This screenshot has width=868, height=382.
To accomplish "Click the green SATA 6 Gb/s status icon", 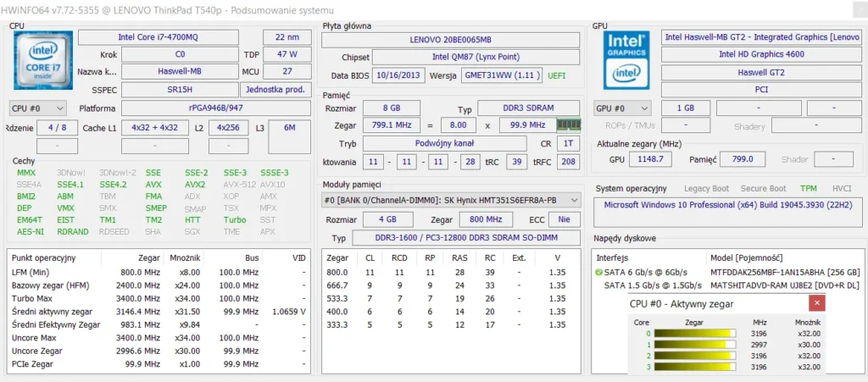I will coord(598,273).
